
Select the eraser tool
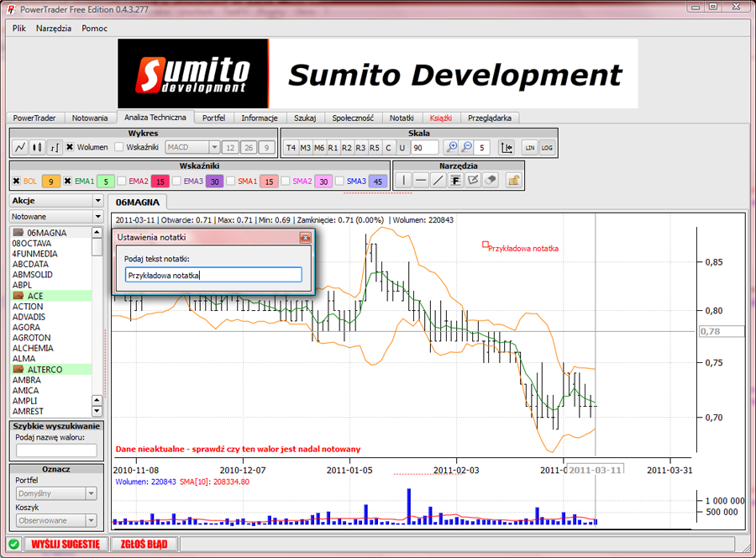[491, 181]
